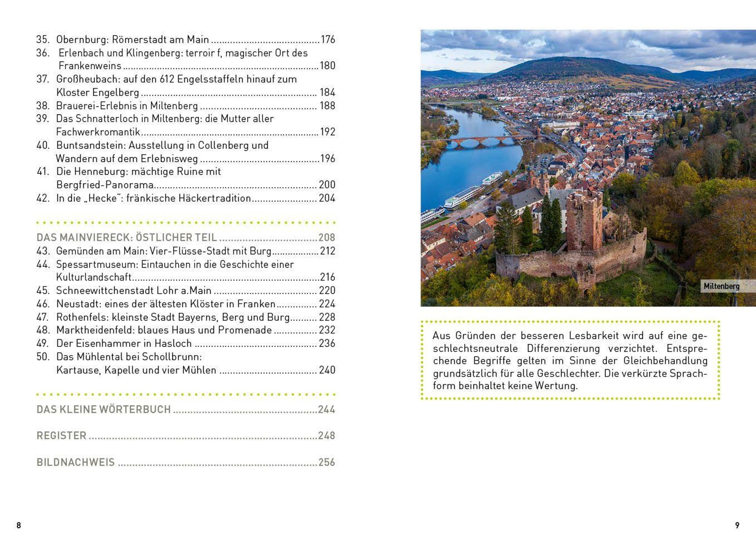Go to entry 43 Gemünden am Main
Viewport: 756px width, 542px height.
[x=163, y=251]
